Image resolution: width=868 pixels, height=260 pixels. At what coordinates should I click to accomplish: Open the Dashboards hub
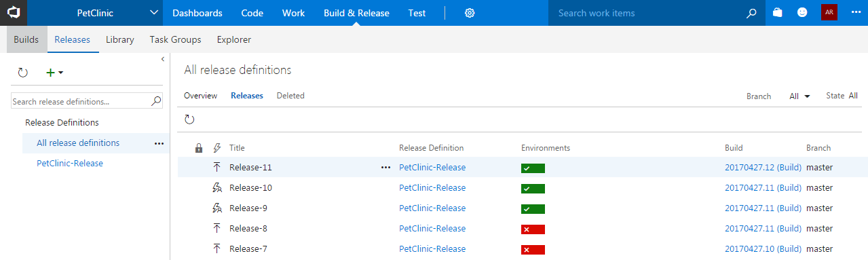click(197, 13)
